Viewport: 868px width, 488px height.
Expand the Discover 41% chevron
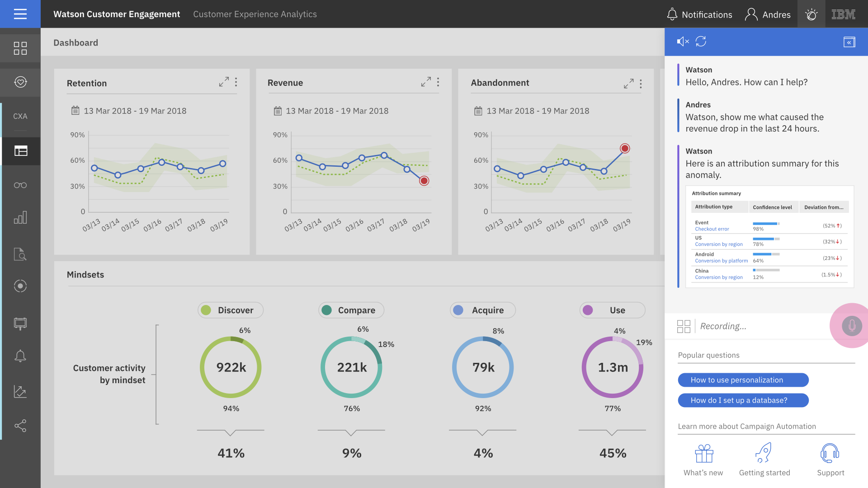pyautogui.click(x=231, y=432)
